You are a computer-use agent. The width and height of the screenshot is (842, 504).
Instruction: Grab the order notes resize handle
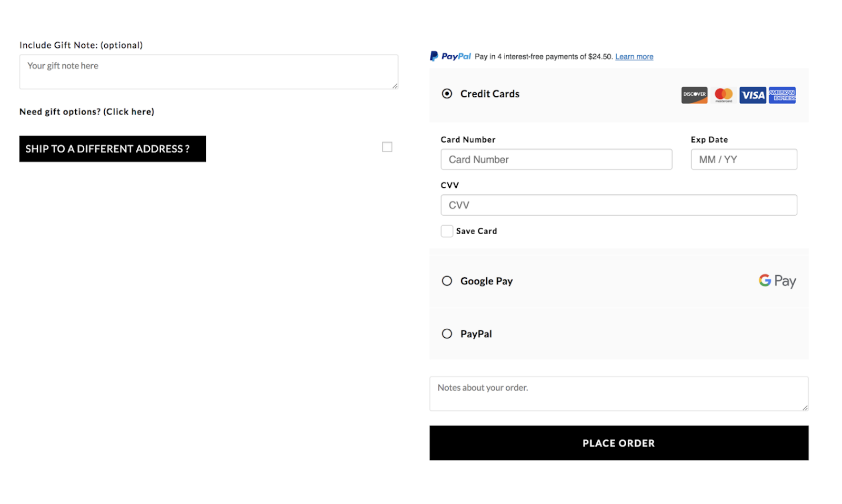tap(805, 407)
